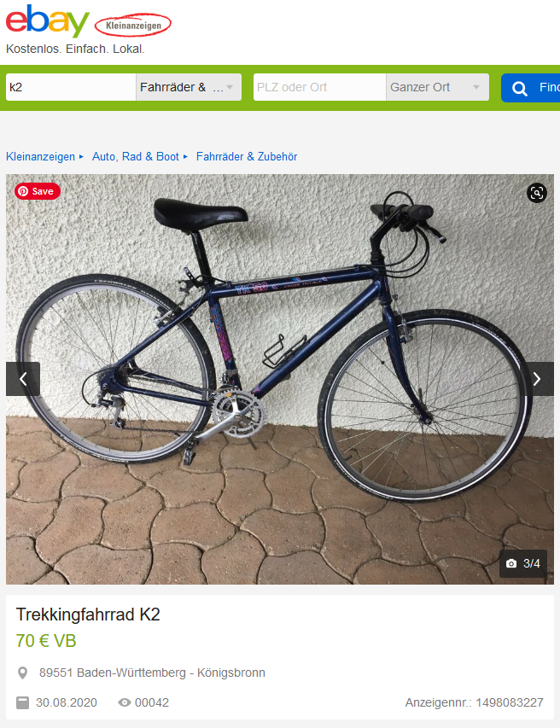Click the location pin icon

point(22,673)
